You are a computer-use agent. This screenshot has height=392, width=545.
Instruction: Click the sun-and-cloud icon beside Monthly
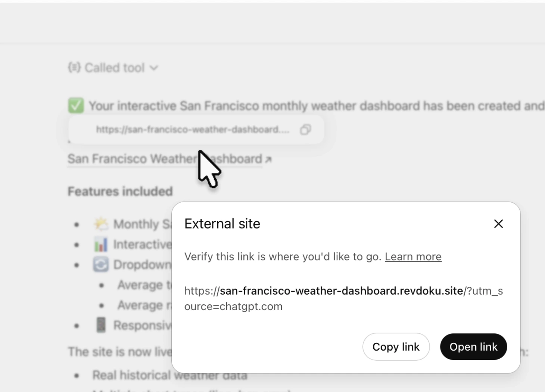pos(101,224)
